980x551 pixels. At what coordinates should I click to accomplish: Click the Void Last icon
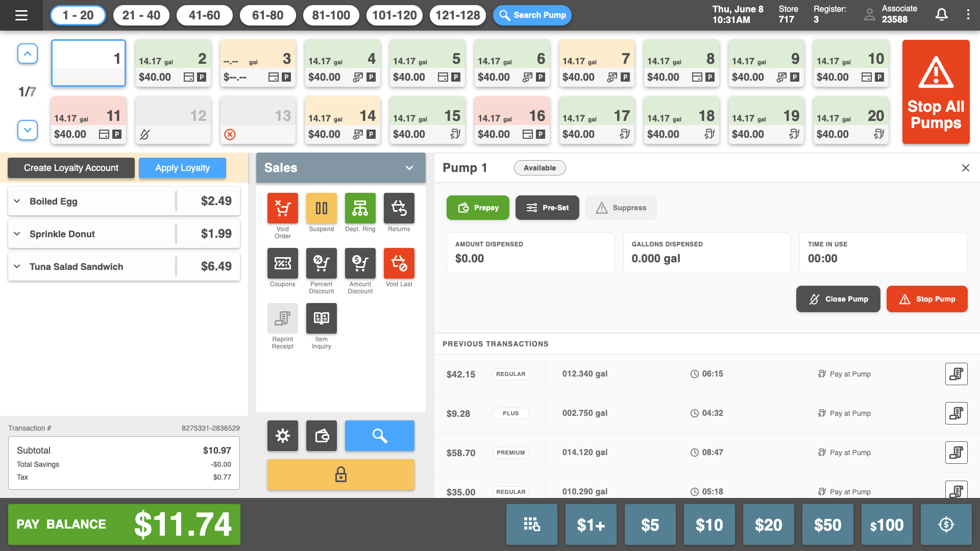[399, 263]
